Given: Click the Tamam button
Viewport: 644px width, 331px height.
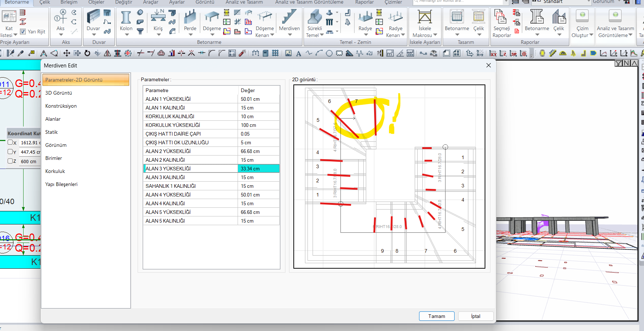Looking at the screenshot, I should [x=437, y=316].
